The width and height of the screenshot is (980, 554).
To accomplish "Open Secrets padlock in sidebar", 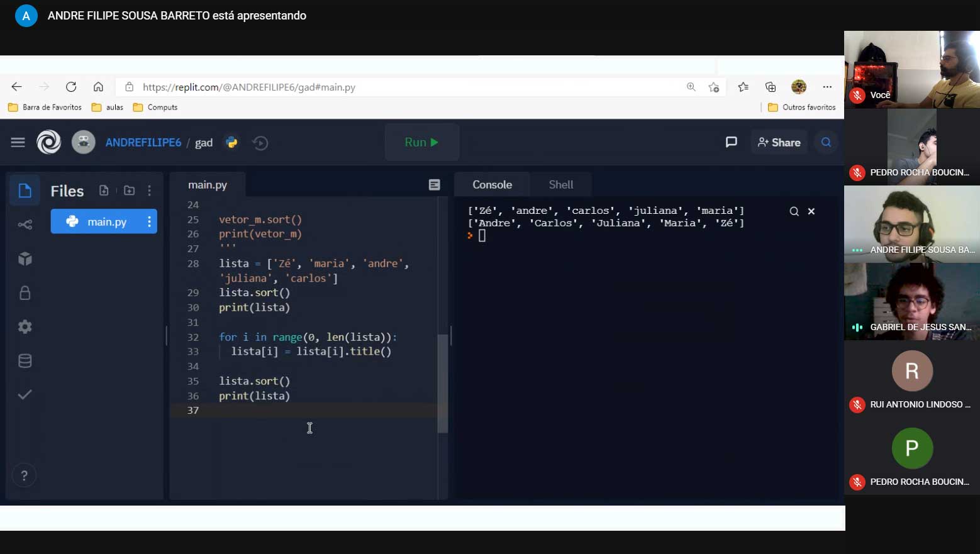I will [25, 293].
